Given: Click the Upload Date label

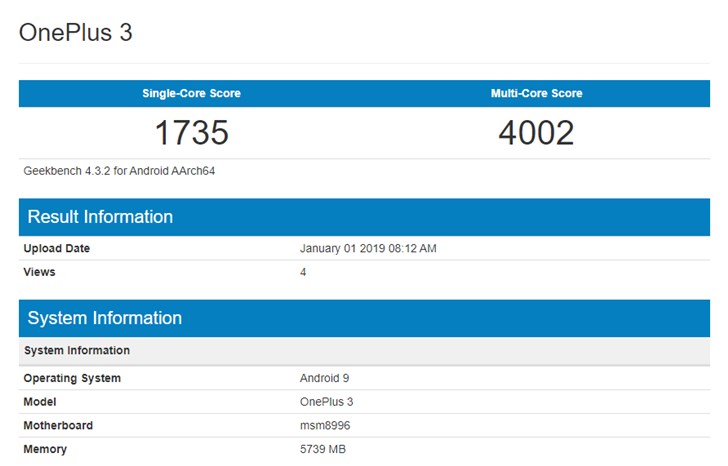Looking at the screenshot, I should 57,248.
